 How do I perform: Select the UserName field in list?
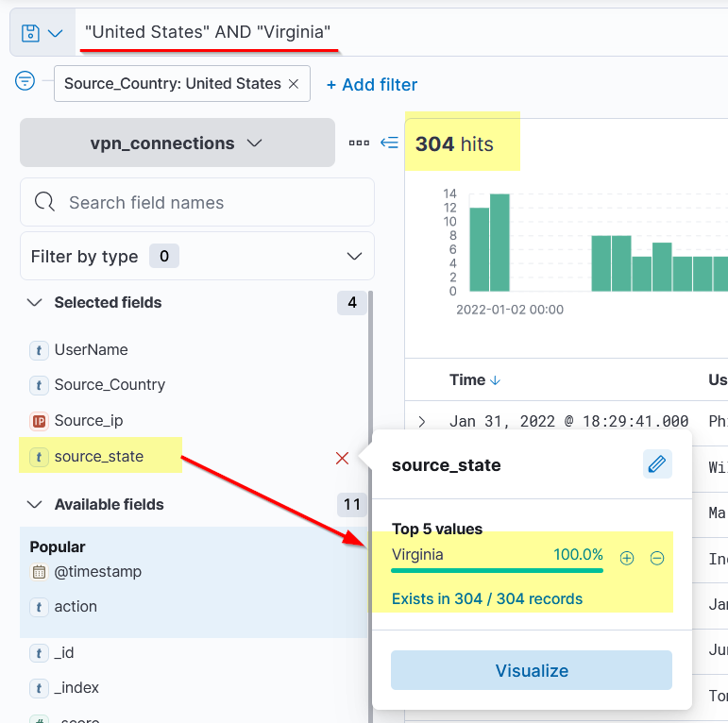click(91, 350)
